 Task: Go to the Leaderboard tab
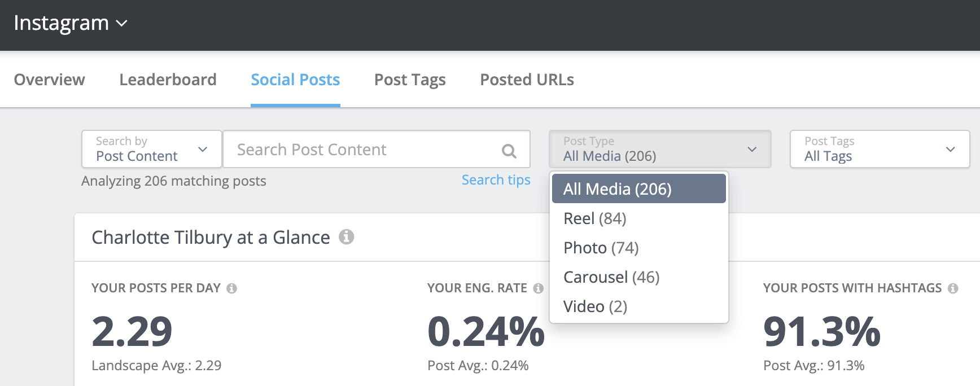point(168,80)
